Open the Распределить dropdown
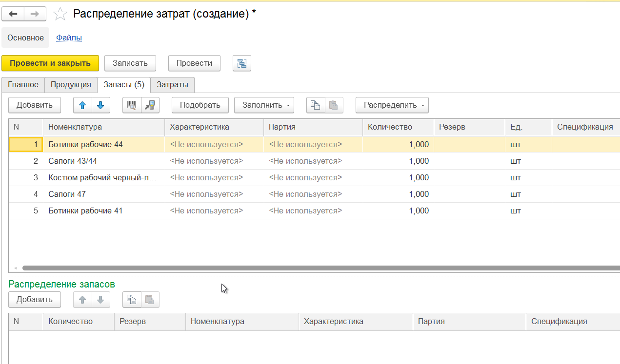Screen dimensions: 620x364 [392, 105]
